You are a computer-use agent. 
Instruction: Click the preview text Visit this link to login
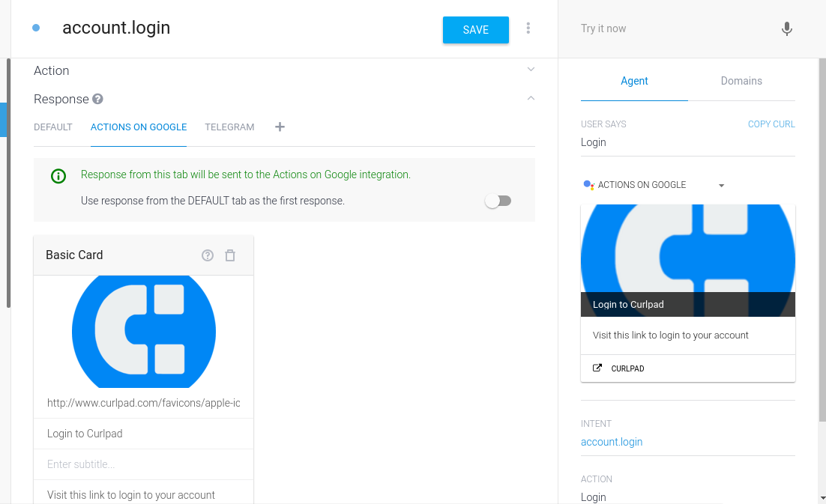[670, 335]
